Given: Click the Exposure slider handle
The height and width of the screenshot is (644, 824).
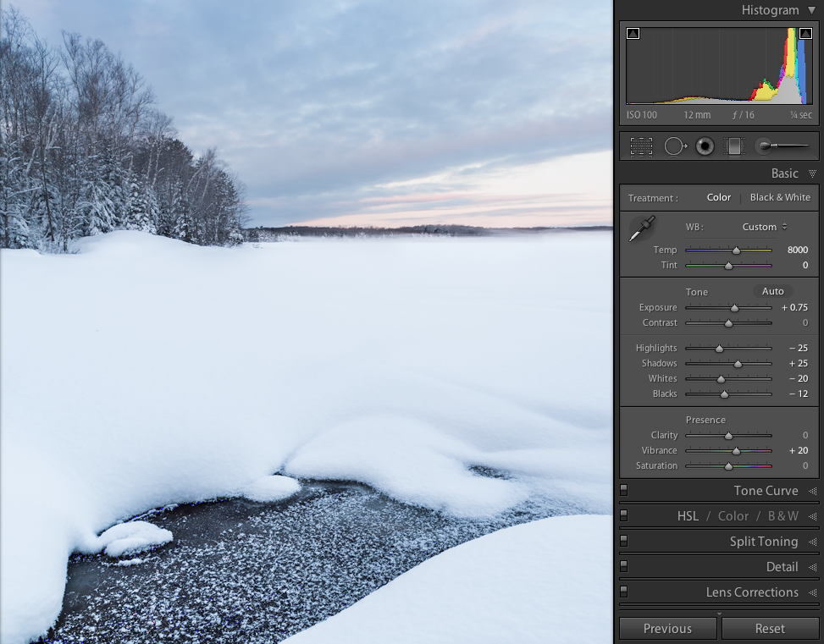Looking at the screenshot, I should pos(734,308).
